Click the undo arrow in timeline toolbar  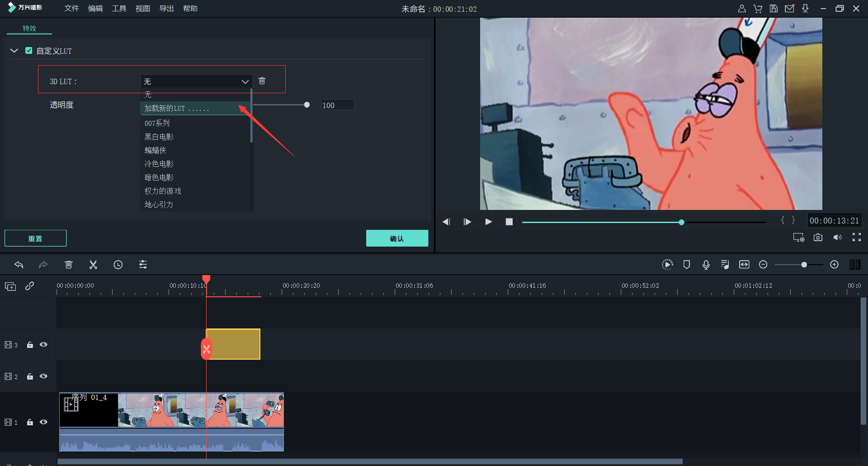tap(19, 265)
